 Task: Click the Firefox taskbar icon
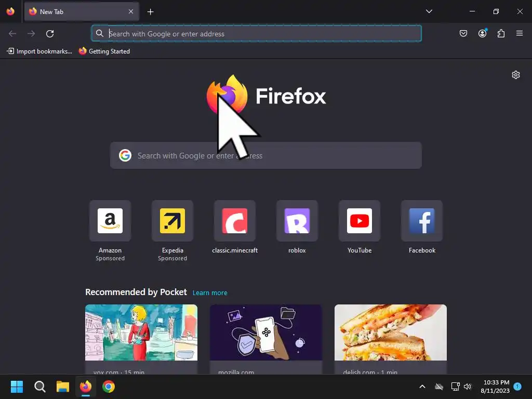point(86,387)
